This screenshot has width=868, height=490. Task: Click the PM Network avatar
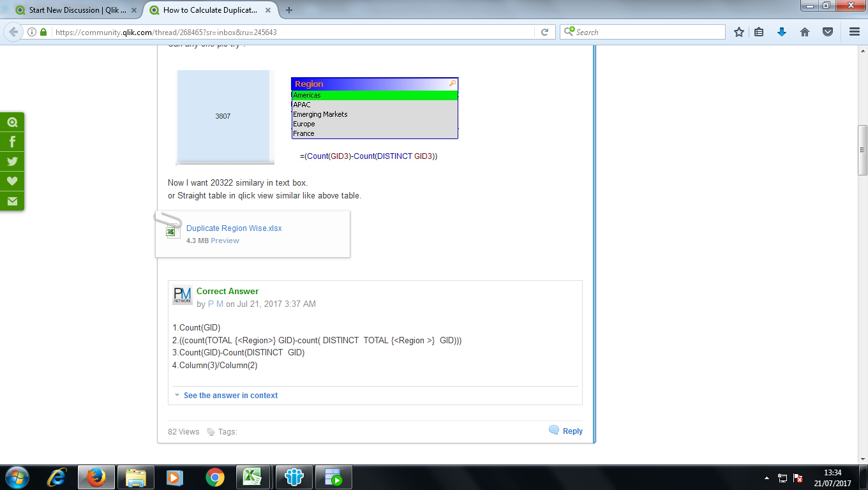183,295
